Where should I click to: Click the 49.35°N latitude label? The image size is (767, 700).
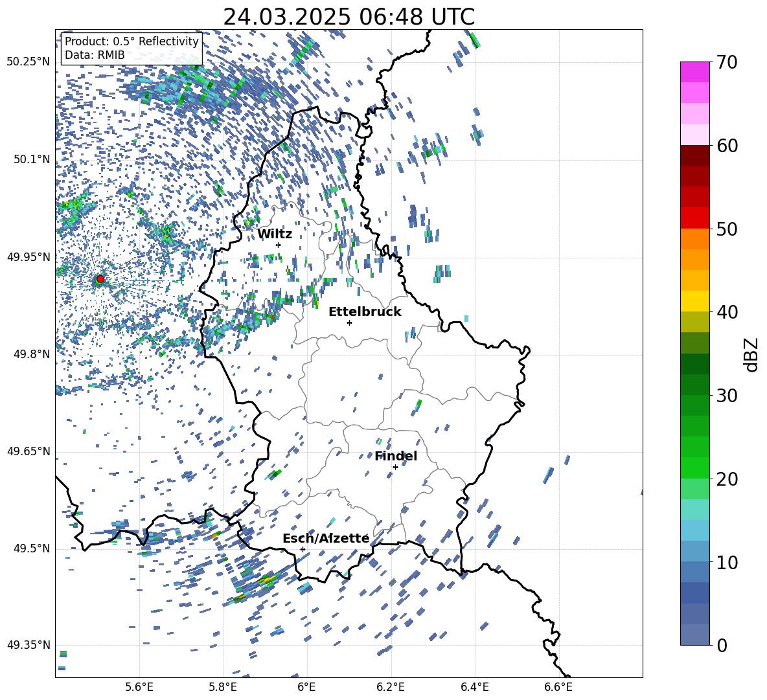29,645
